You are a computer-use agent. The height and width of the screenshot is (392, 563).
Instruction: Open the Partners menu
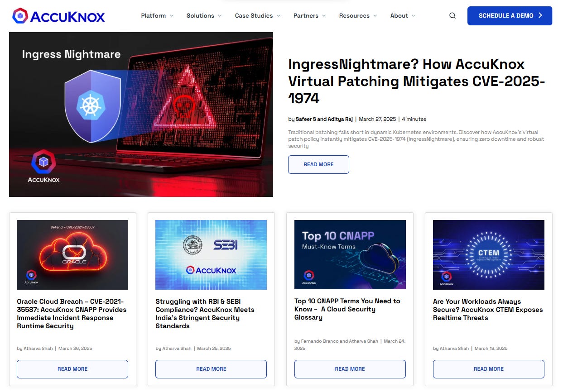(310, 16)
